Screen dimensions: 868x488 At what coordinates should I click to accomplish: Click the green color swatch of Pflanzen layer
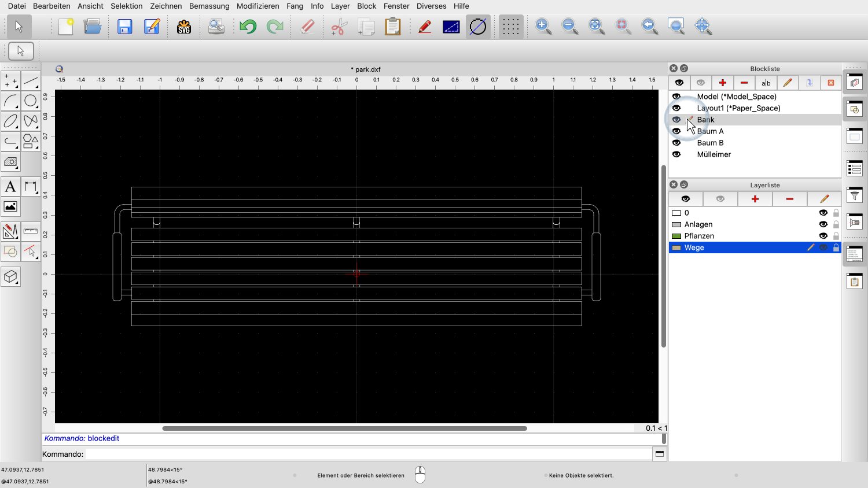(x=676, y=235)
